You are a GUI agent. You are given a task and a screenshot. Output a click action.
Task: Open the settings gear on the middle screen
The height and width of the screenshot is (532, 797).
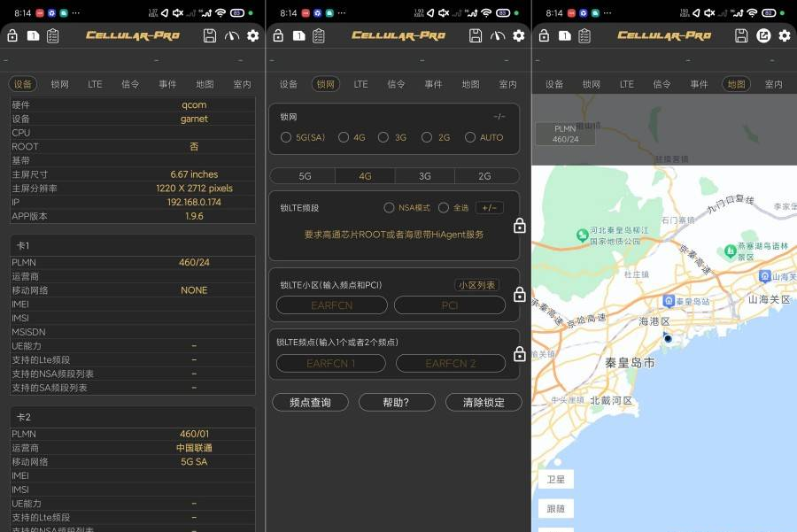point(519,35)
